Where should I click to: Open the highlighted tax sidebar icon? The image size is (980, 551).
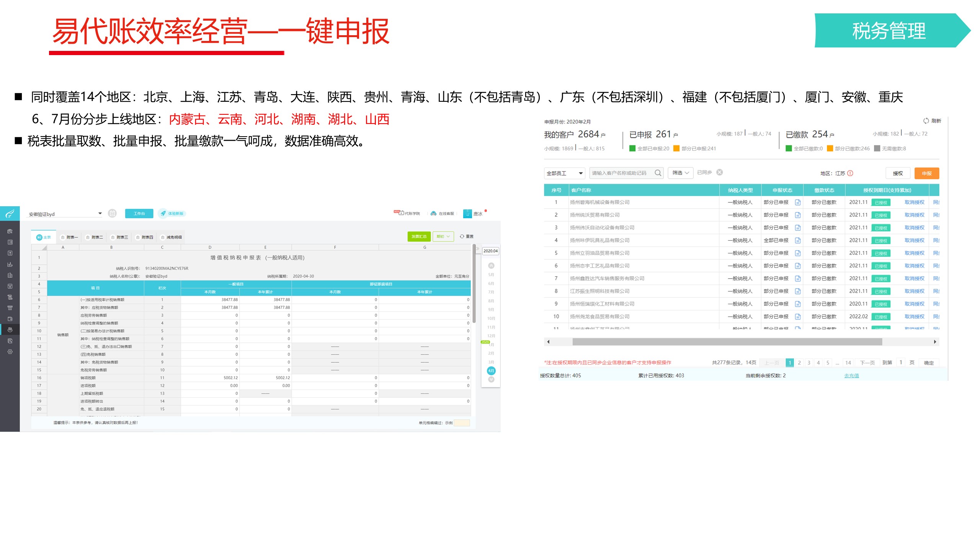point(10,329)
